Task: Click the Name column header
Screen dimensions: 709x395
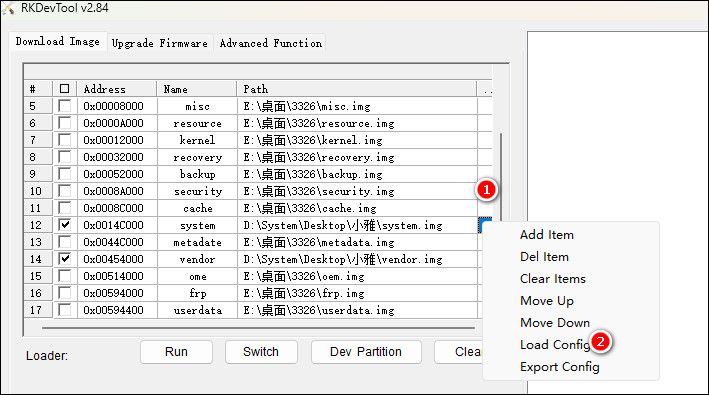Action: [x=197, y=89]
